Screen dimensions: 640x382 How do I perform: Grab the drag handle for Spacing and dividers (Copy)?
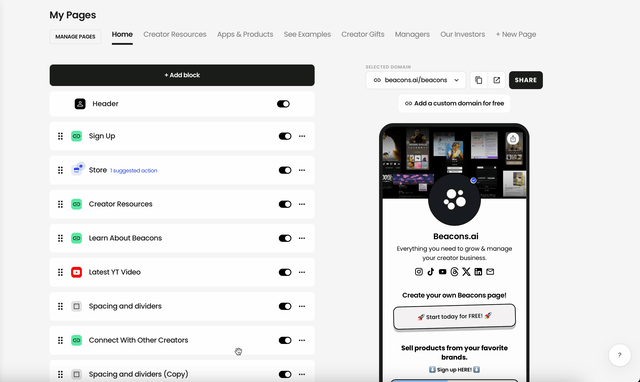60,374
